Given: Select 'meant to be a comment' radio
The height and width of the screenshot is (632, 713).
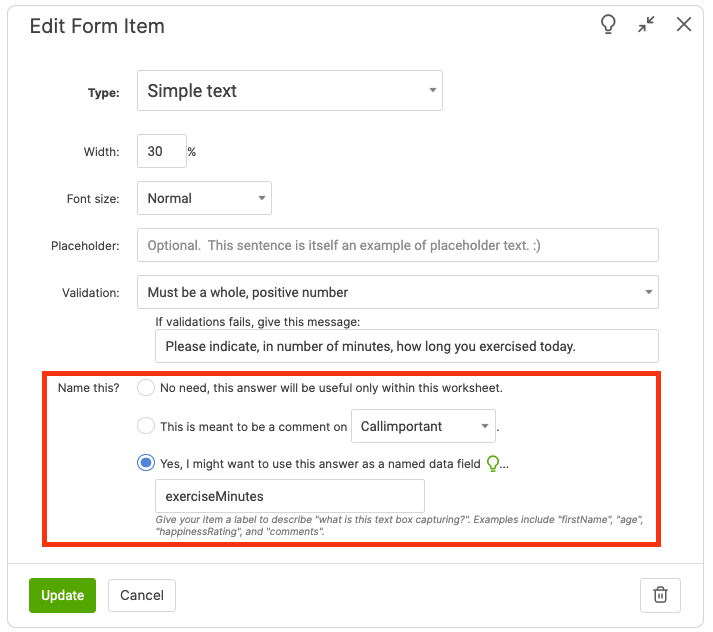Looking at the screenshot, I should coord(146,426).
